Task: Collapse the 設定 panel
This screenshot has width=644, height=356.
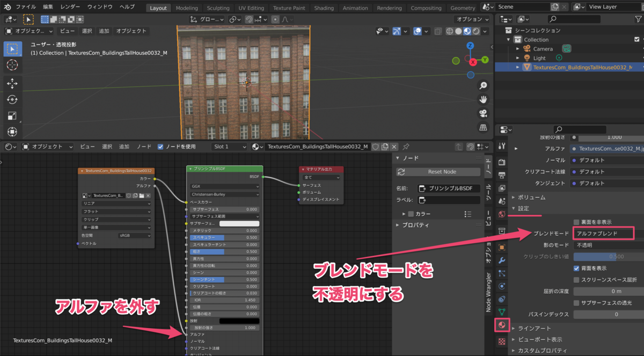Action: [514, 209]
